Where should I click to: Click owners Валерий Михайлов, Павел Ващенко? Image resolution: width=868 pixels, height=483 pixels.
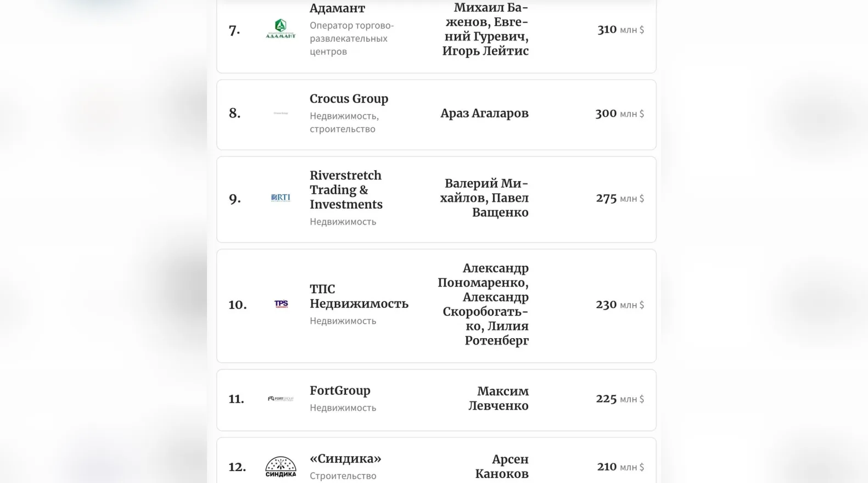pyautogui.click(x=484, y=198)
